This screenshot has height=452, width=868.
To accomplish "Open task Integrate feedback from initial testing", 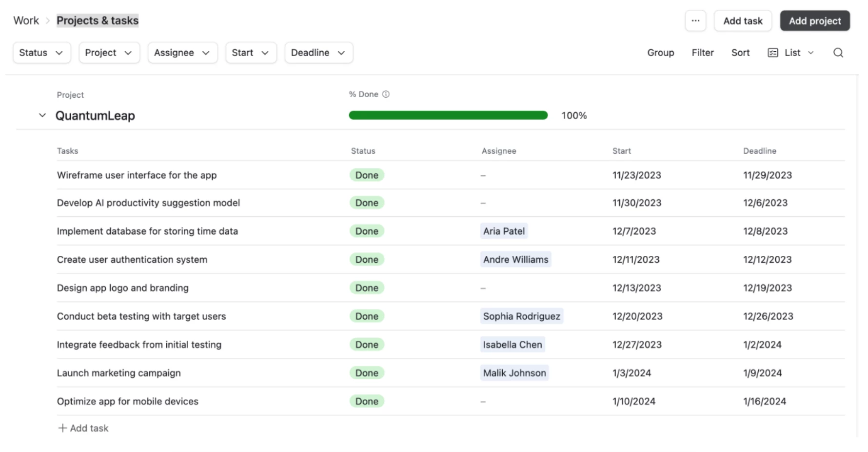I will [x=139, y=345].
